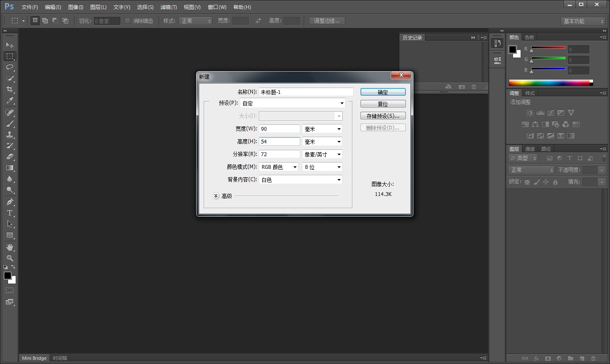Select the Crop tool

[x=10, y=89]
